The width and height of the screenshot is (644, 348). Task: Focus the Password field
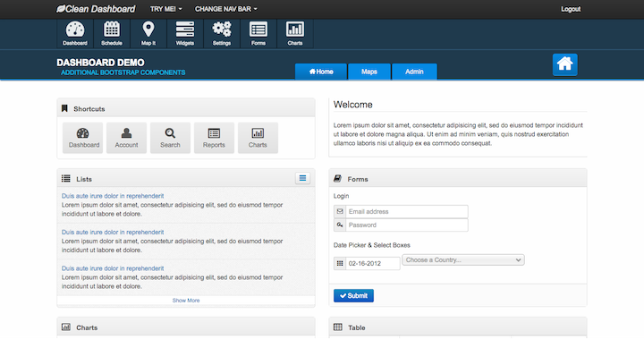407,225
